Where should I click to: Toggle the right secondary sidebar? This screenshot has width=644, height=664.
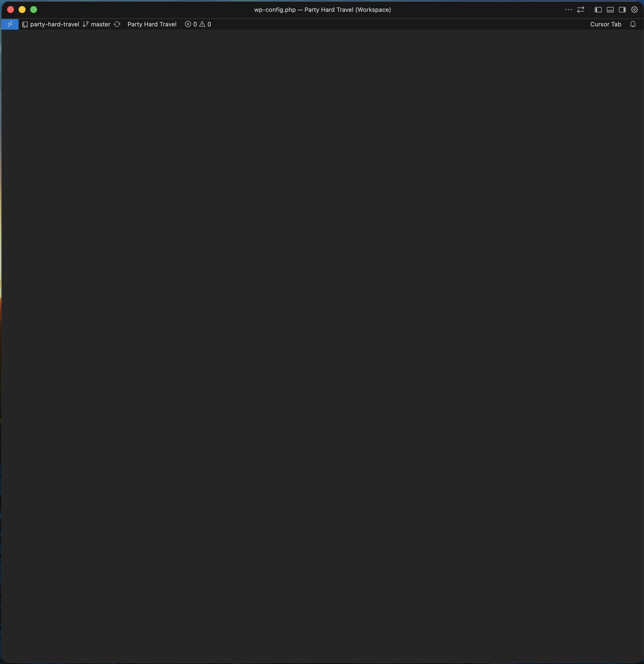click(x=622, y=10)
